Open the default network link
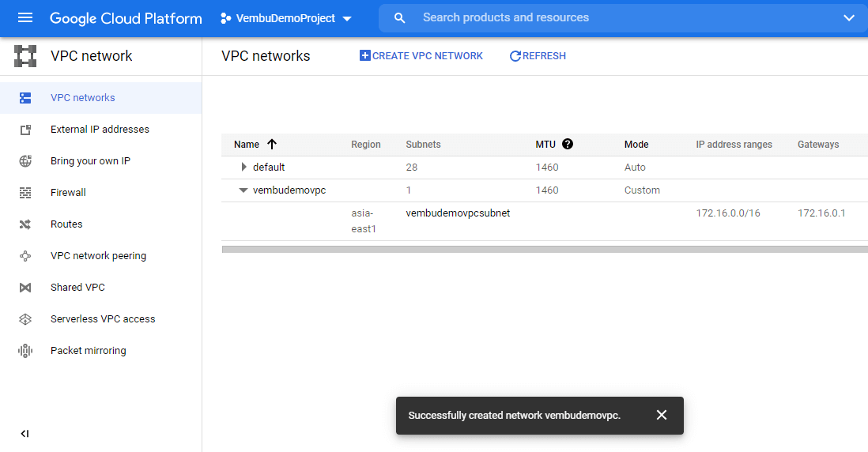The image size is (868, 452). [269, 167]
